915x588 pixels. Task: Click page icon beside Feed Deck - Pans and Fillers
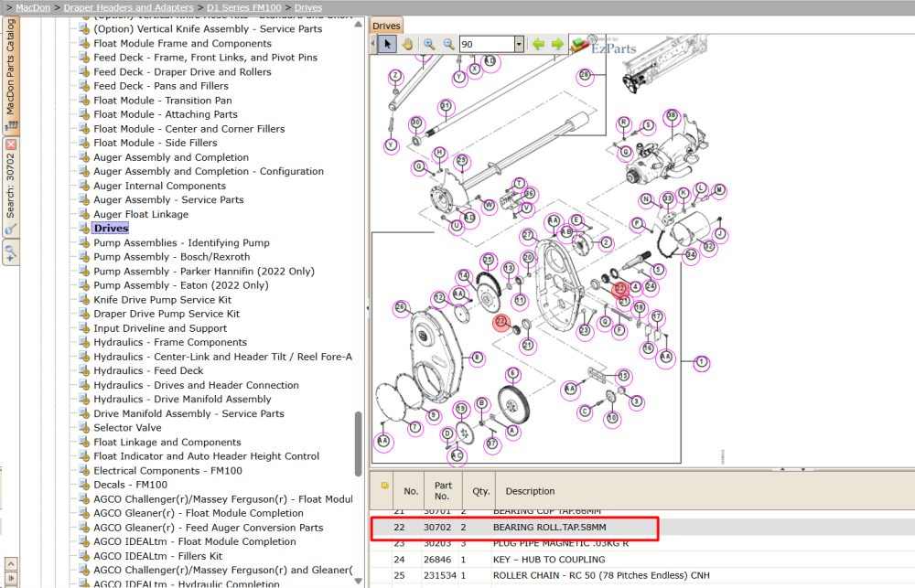[x=84, y=86]
